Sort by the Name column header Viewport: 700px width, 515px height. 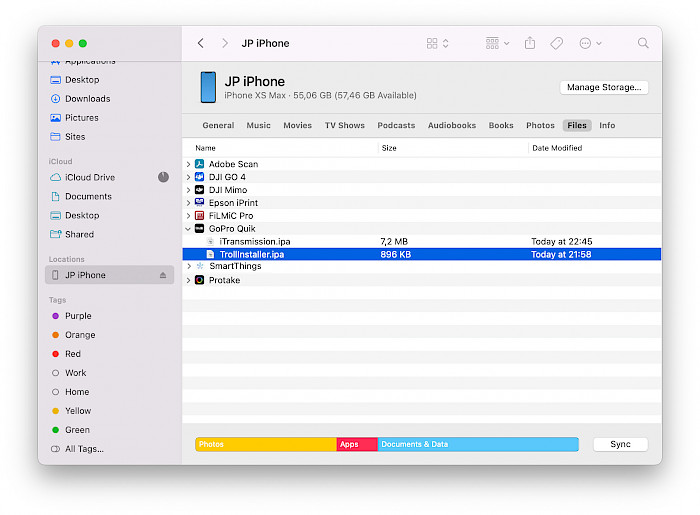[x=205, y=148]
